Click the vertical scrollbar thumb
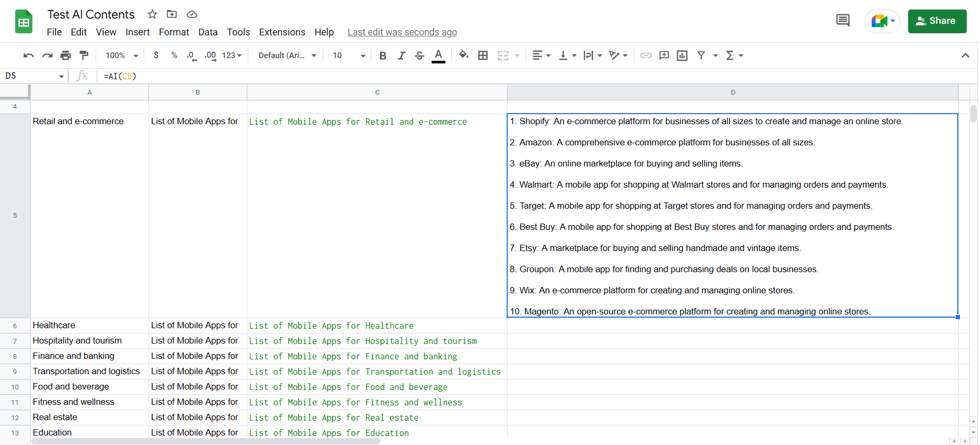This screenshot has height=445, width=980. [974, 114]
